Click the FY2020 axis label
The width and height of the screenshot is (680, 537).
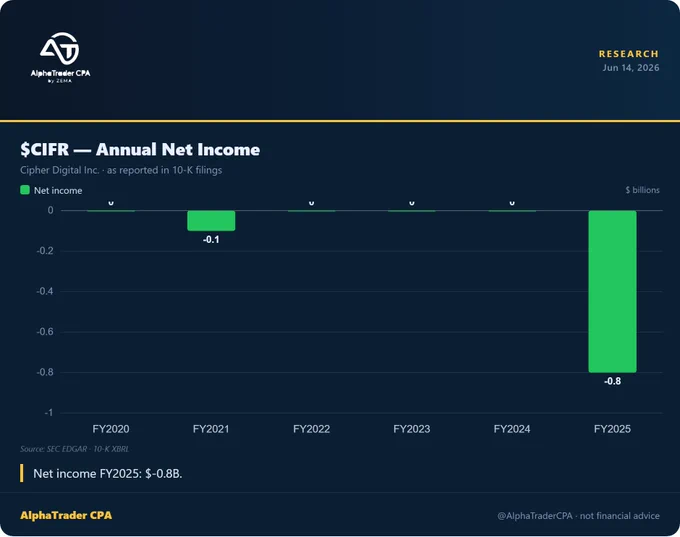click(111, 429)
